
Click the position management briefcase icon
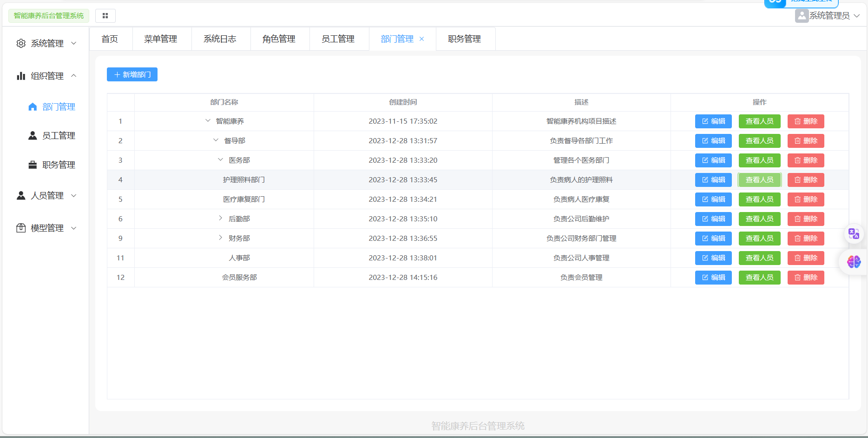(33, 165)
